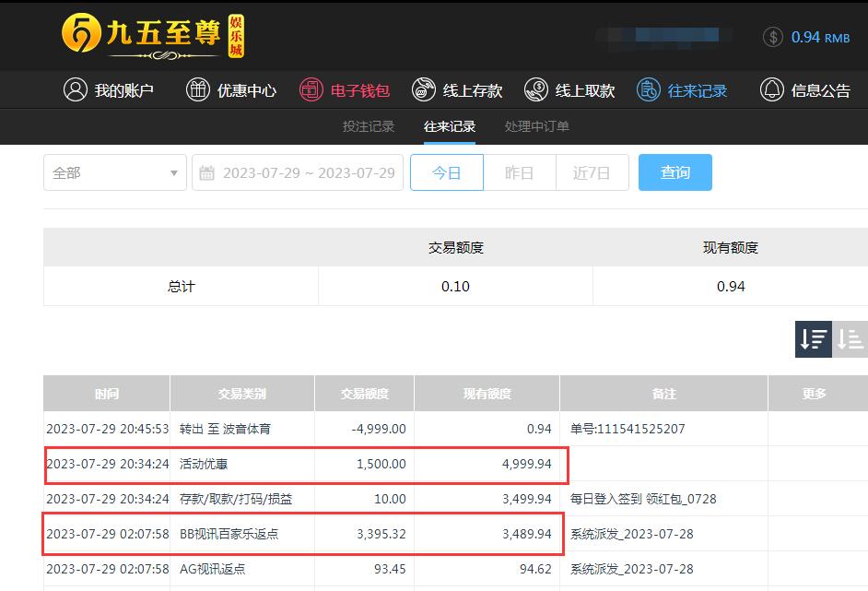Screen dimensions: 868x591
Task: Click 交易额度 column header in records table
Action: click(364, 394)
